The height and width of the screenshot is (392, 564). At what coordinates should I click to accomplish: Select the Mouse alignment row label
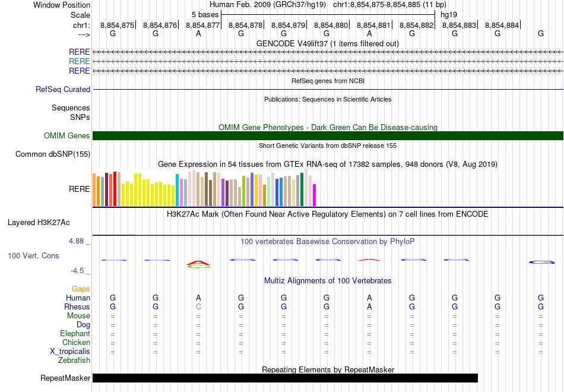(78, 316)
